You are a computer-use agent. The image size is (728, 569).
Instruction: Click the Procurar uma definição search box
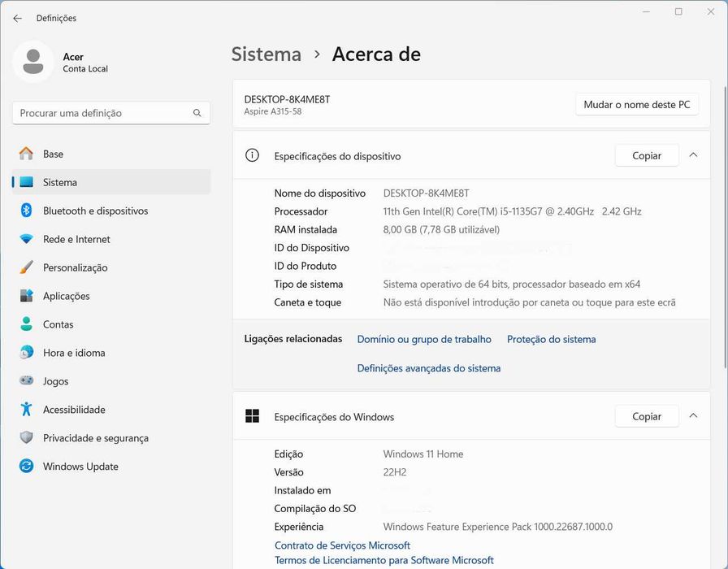(106, 113)
